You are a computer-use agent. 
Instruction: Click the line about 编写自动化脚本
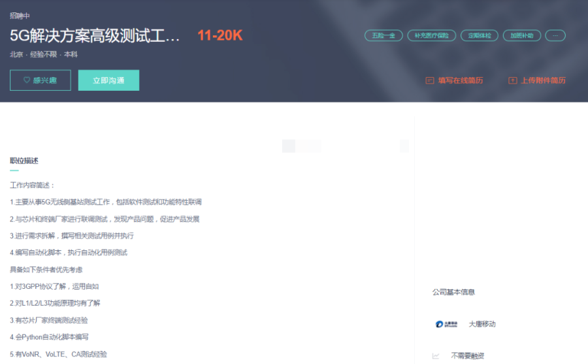click(x=69, y=252)
